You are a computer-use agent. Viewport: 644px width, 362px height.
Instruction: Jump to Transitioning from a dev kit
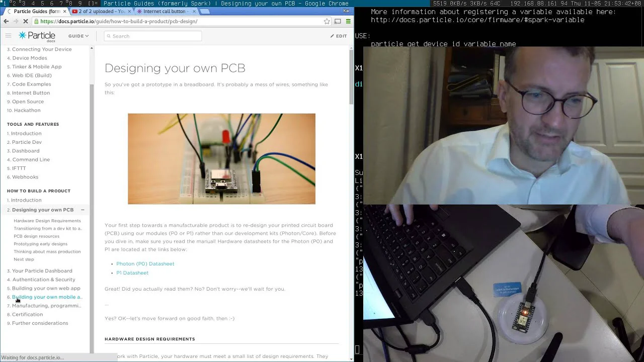(48, 228)
